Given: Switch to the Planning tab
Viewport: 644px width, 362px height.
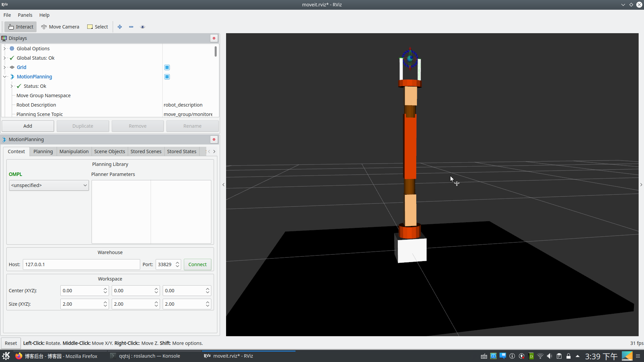Looking at the screenshot, I should click(43, 152).
